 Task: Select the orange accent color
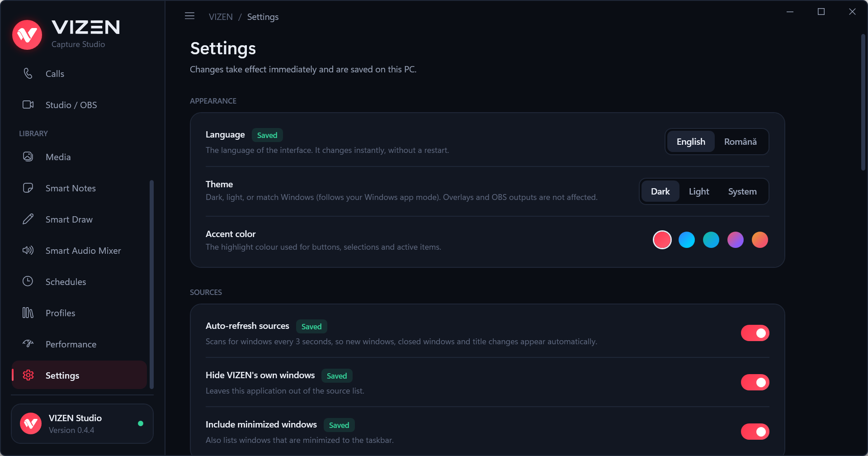point(760,240)
